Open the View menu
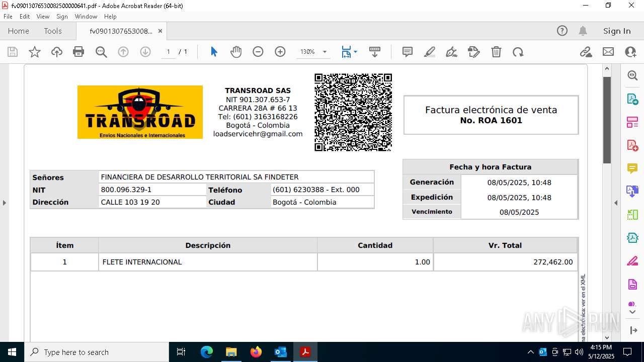 43,17
